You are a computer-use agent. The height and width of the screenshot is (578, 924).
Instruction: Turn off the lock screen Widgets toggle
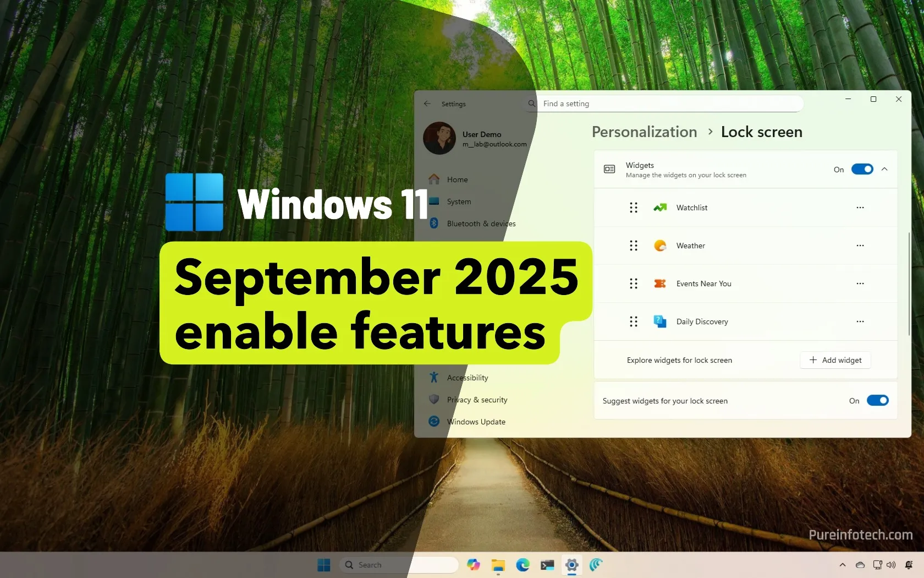(x=862, y=169)
